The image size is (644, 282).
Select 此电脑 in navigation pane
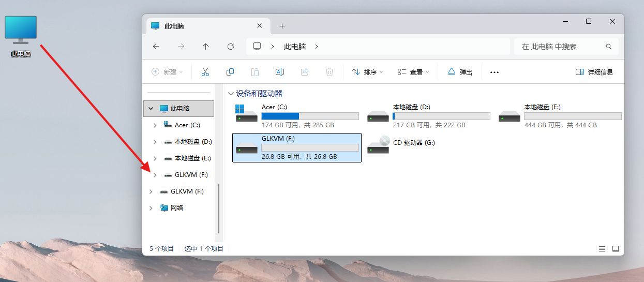pyautogui.click(x=179, y=109)
